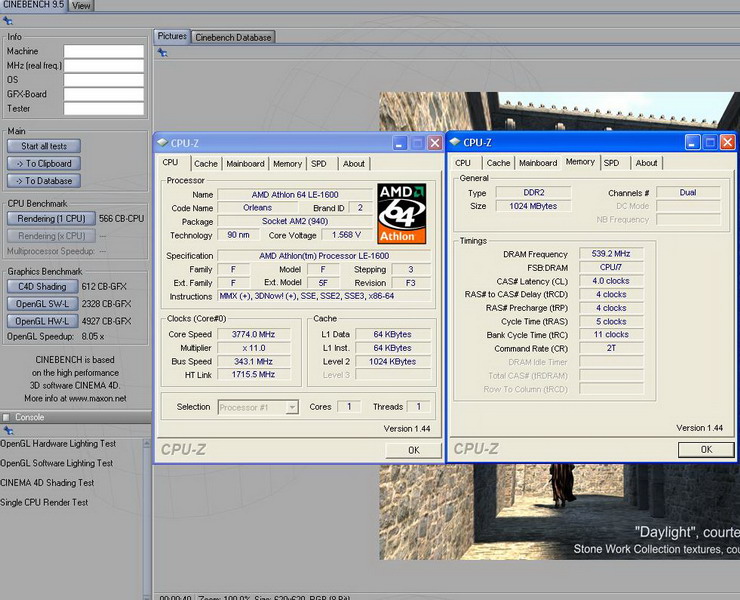Viewport: 740px width, 600px height.
Task: Switch to the Cinebench Database tab
Action: [233, 37]
